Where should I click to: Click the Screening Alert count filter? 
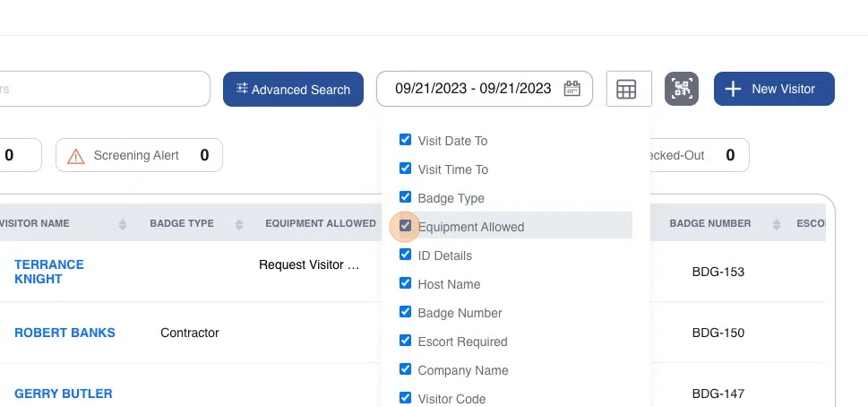(139, 156)
